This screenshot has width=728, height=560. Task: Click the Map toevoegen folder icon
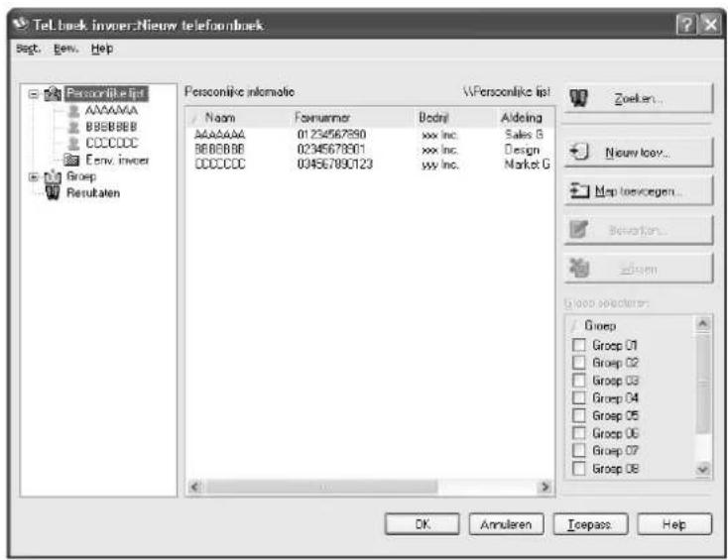[x=579, y=190]
